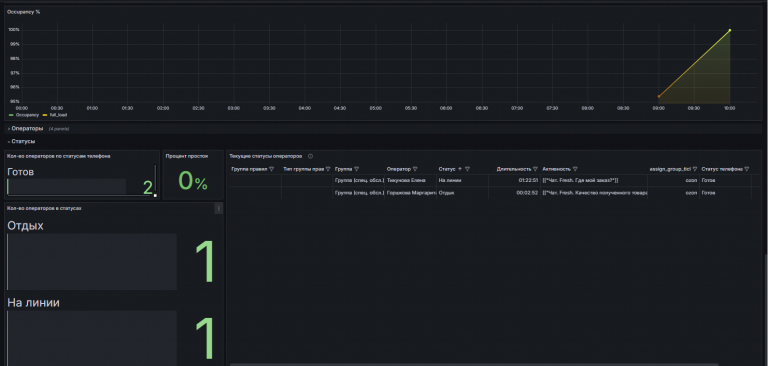Filter the Длительность column
The image size is (768, 366).
pos(535,169)
